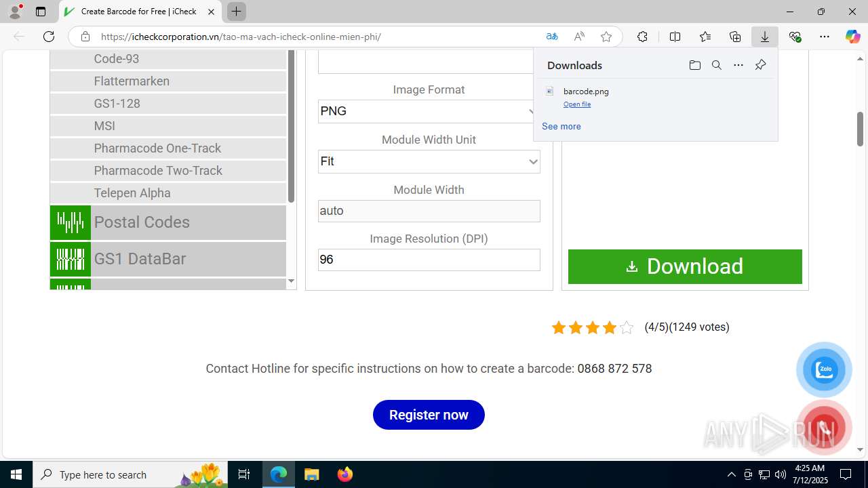Screen dimensions: 868x488
Task: Select Flattermarken barcode type
Action: coord(168,81)
